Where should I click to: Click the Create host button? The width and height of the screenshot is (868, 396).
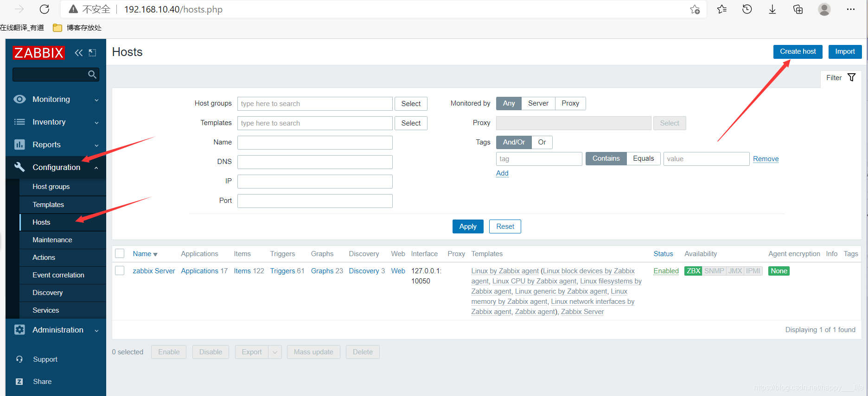pyautogui.click(x=798, y=51)
